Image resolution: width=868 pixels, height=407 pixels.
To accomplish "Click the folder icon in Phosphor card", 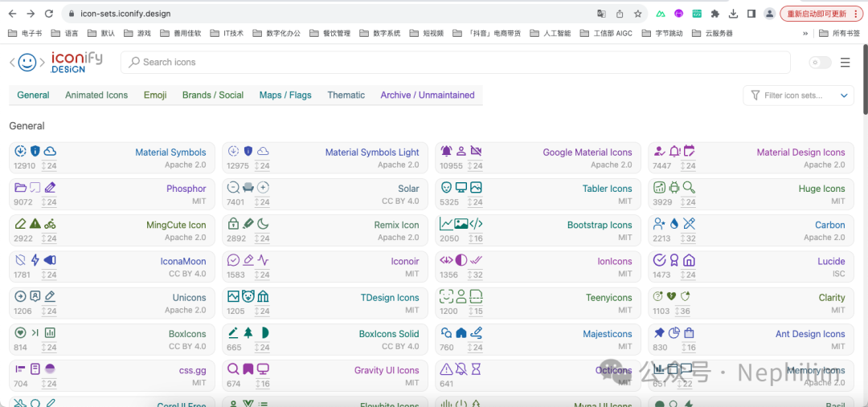I will coord(20,187).
